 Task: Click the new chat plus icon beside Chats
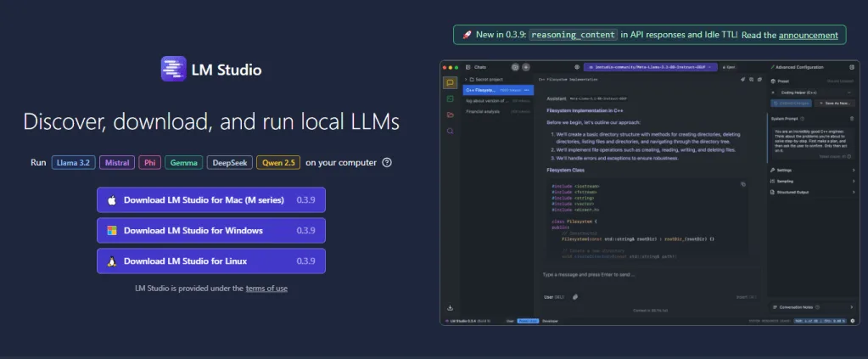point(526,67)
